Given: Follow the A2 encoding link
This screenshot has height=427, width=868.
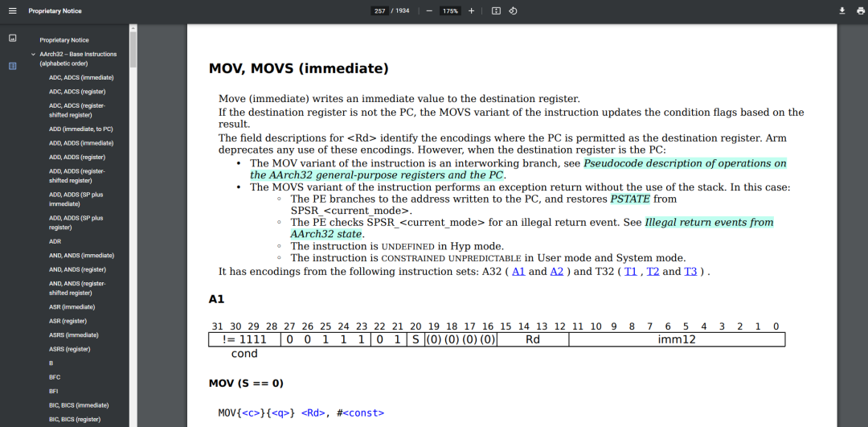Looking at the screenshot, I should (557, 272).
